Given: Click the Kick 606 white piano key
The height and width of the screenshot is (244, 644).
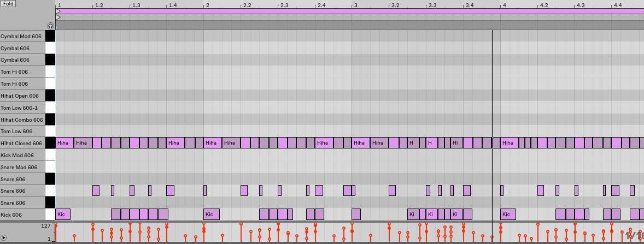Looking at the screenshot, I should [x=50, y=215].
